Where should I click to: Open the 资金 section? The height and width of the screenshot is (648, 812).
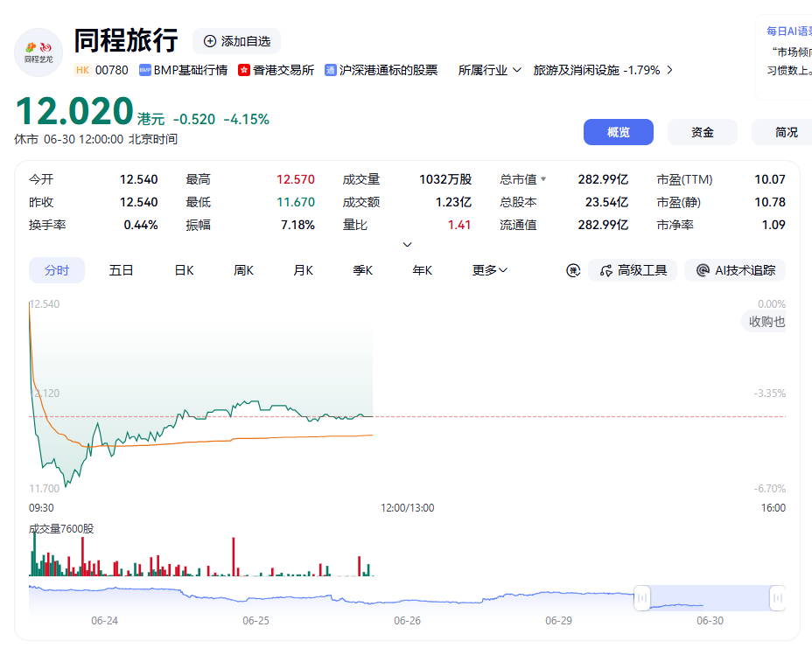coord(703,132)
